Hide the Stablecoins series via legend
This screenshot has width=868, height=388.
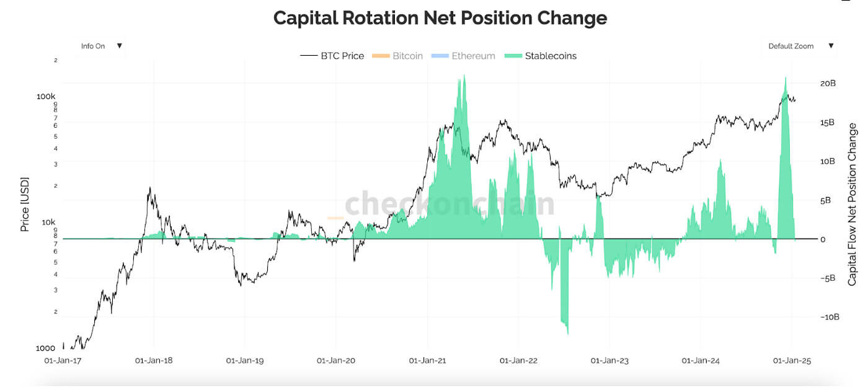(x=551, y=56)
